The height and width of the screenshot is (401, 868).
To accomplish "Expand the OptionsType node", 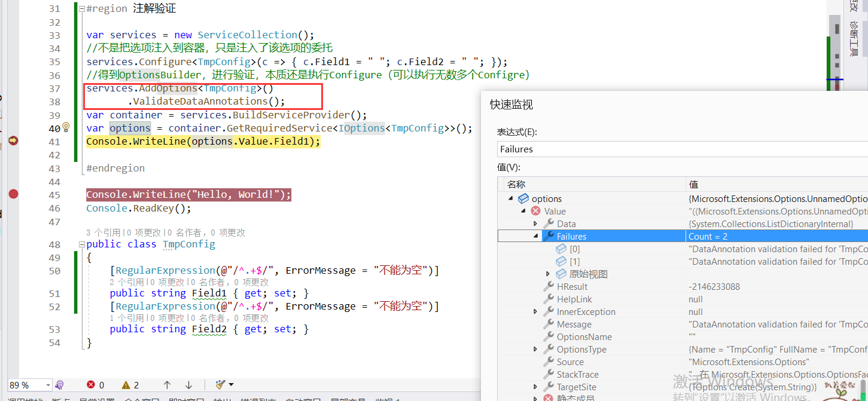I will (x=536, y=349).
